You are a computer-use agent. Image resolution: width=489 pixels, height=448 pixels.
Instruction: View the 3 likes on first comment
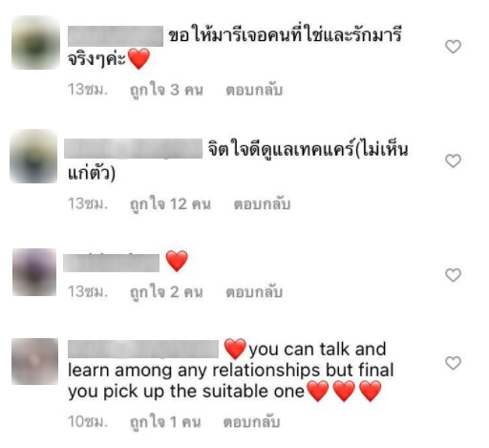coord(166,90)
